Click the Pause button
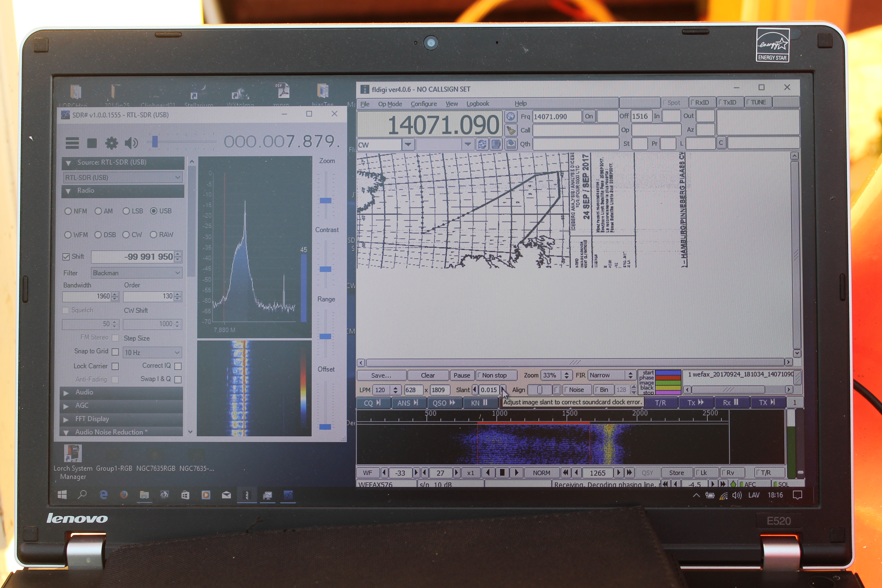The width and height of the screenshot is (882, 588). (x=462, y=375)
